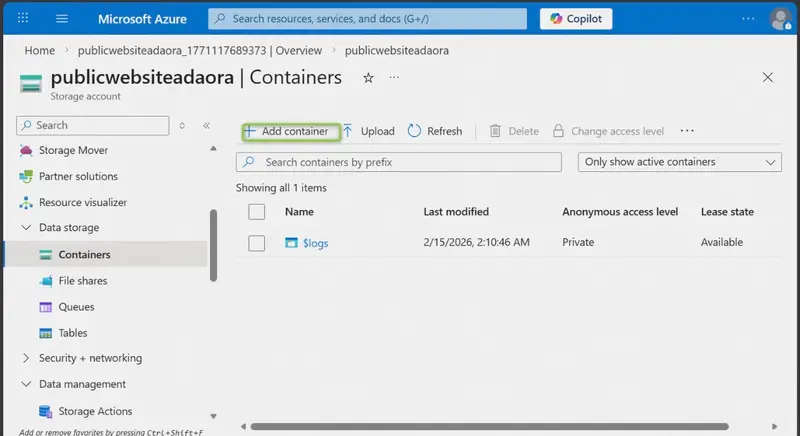Click the Available lease state cell
This screenshot has width=800, height=436.
coord(721,242)
